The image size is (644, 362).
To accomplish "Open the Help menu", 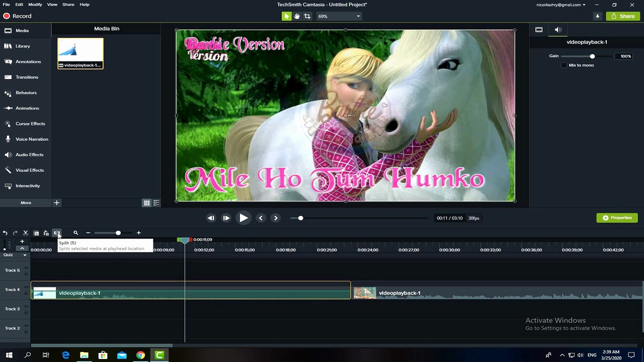I will (x=85, y=5).
